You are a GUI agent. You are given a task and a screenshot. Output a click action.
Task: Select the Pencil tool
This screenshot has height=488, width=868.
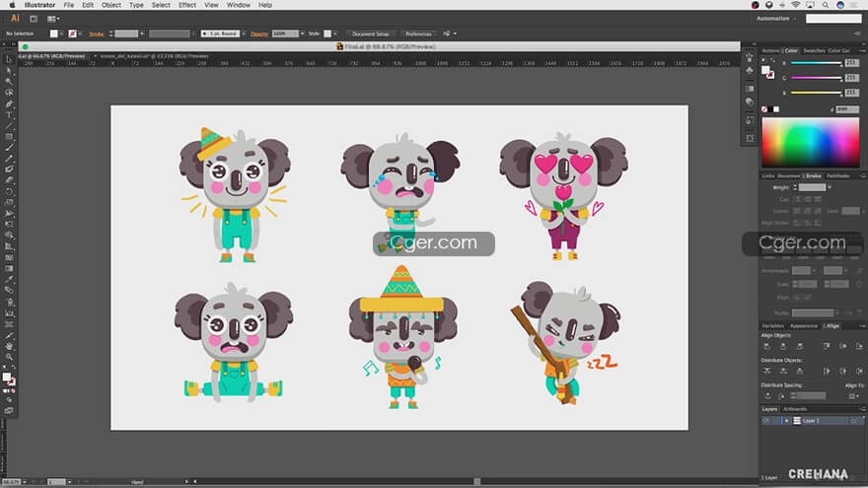[9, 159]
